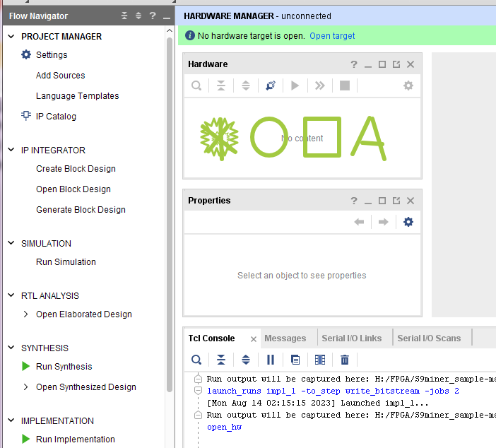The image size is (496, 448).
Task: Open Hardware panel help question mark
Action: point(354,64)
